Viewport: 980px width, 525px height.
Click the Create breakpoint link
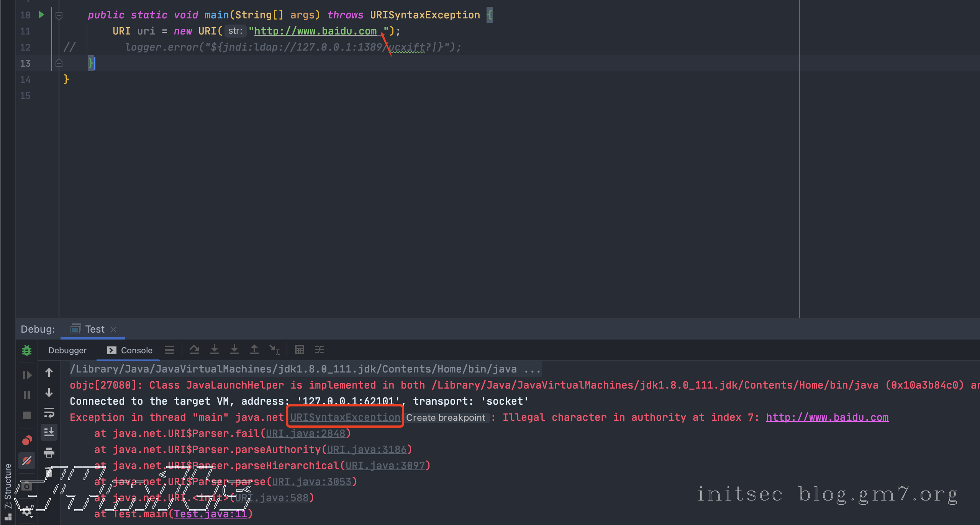446,418
